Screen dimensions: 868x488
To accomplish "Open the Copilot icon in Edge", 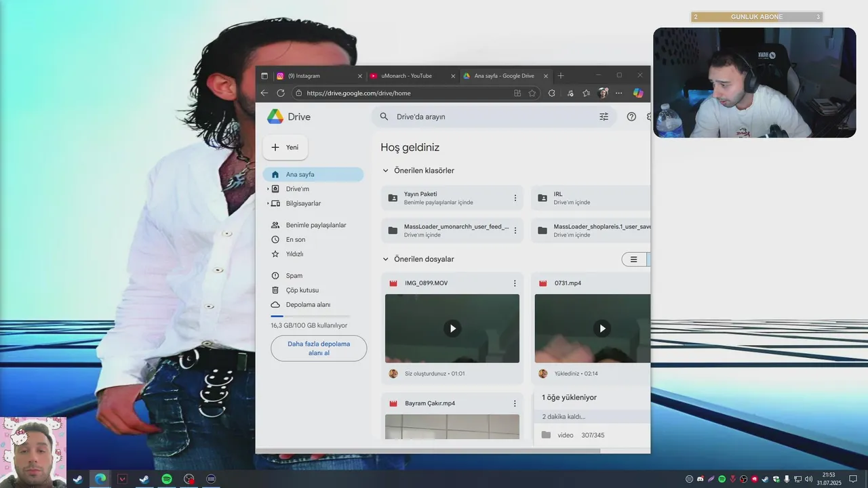I will [x=638, y=93].
